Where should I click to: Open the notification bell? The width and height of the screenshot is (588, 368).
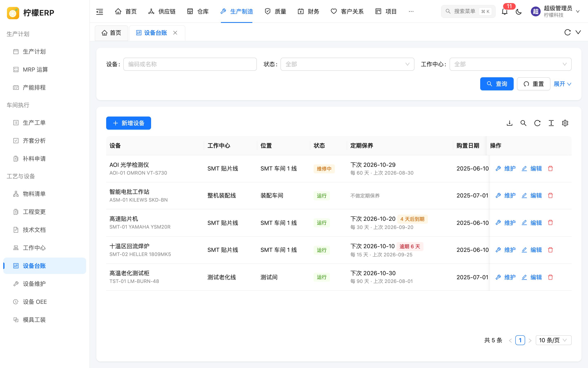click(505, 11)
